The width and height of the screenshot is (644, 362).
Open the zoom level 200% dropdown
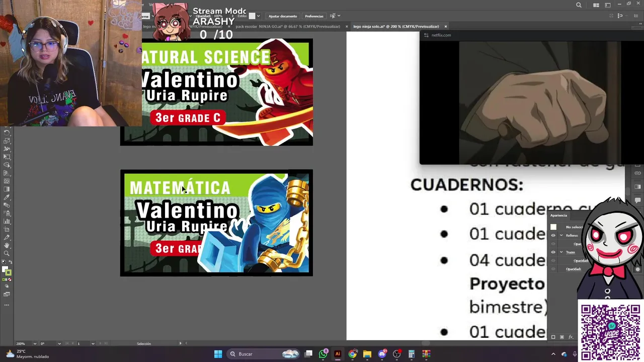(x=35, y=344)
